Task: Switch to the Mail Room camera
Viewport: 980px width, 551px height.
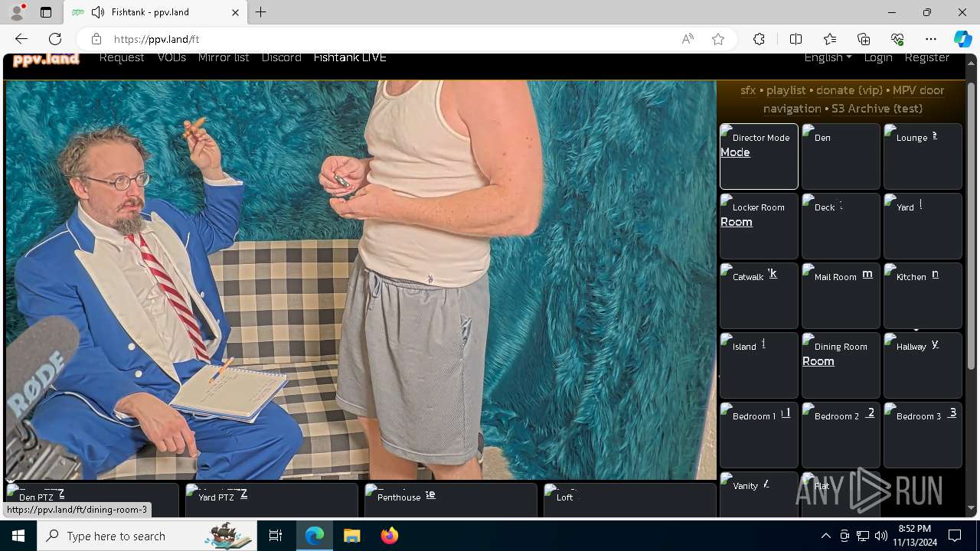Action: (841, 295)
